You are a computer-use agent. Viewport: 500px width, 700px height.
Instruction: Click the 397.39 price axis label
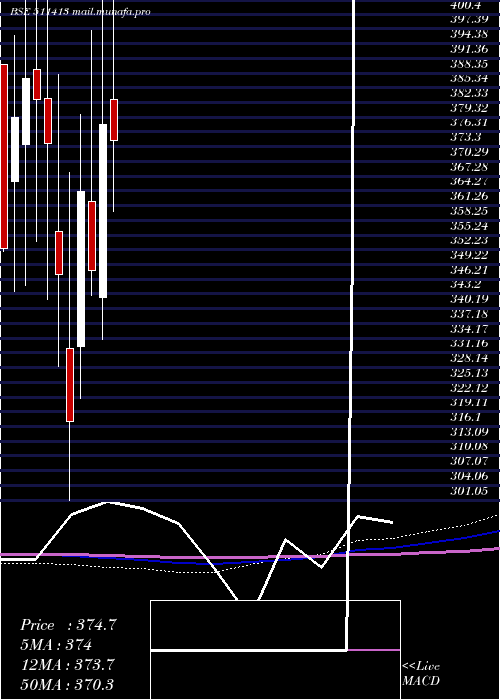468,19
